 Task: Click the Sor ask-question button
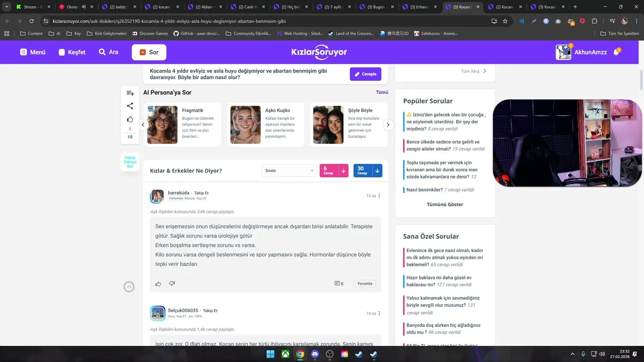(x=149, y=52)
